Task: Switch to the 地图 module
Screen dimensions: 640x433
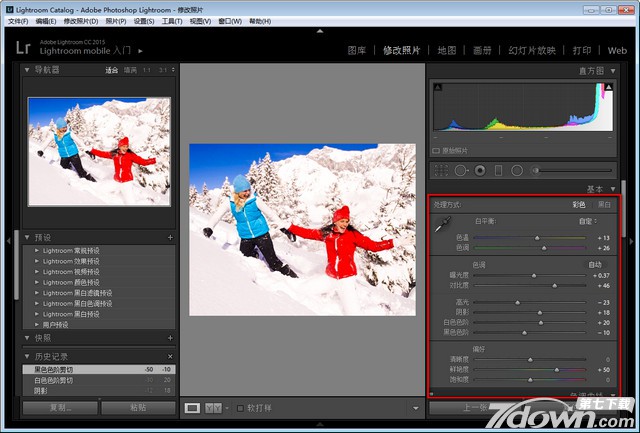Action: tap(447, 51)
